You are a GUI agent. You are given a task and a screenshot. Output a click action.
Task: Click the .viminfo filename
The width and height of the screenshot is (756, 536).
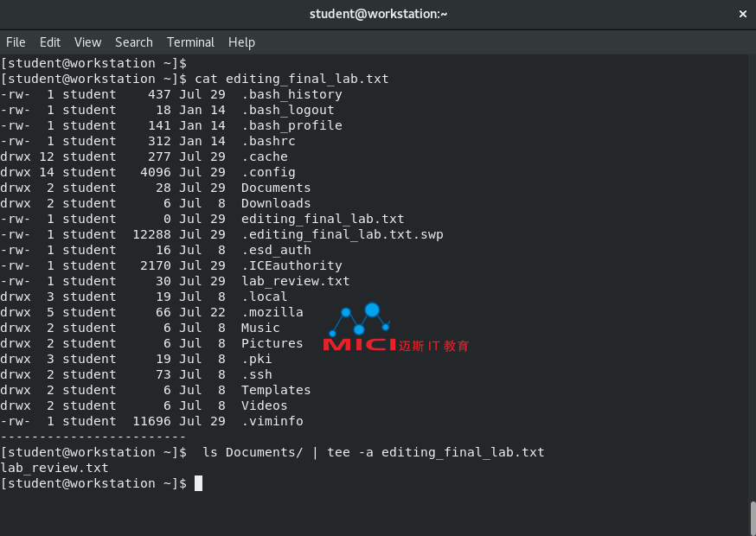tap(272, 421)
